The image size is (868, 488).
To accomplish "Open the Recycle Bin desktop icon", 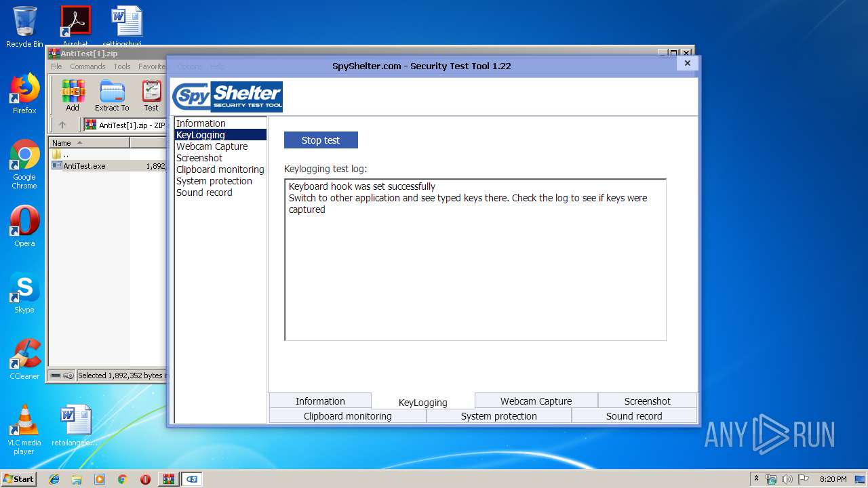I will click(24, 27).
